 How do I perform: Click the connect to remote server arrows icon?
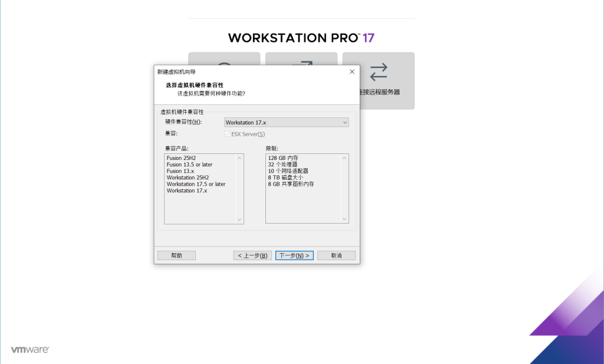point(378,72)
